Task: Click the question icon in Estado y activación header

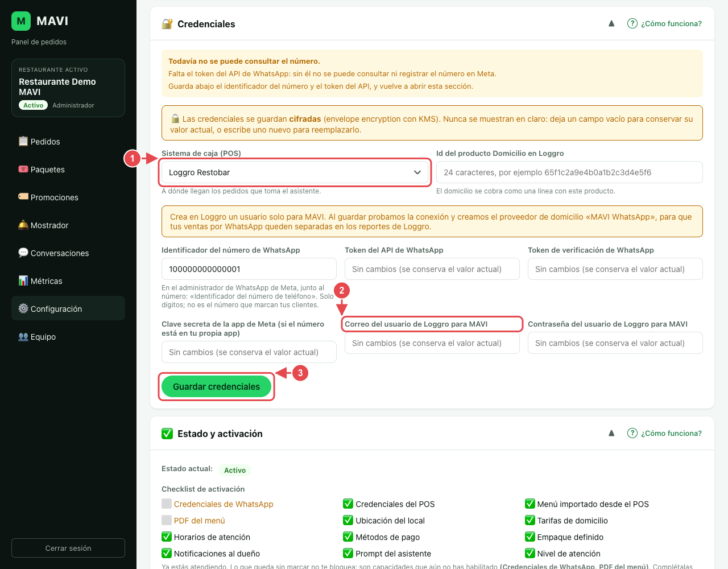Action: [632, 433]
